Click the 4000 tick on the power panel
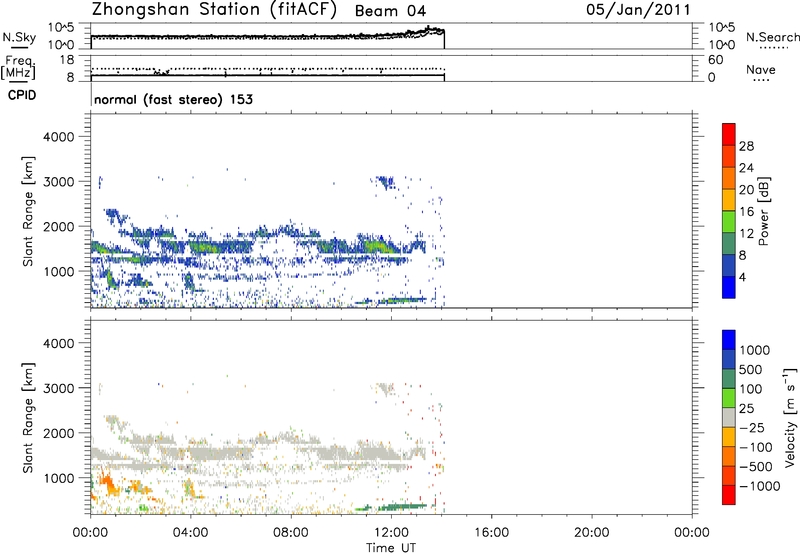 tap(59, 137)
